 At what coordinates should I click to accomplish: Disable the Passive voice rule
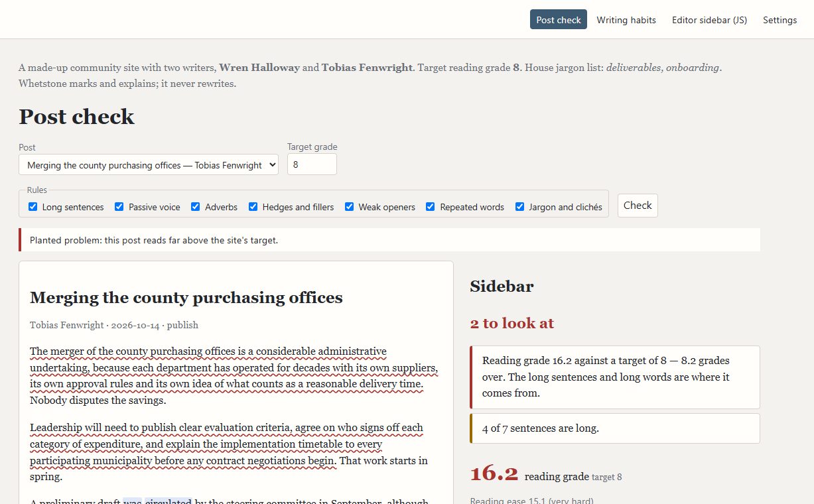119,207
